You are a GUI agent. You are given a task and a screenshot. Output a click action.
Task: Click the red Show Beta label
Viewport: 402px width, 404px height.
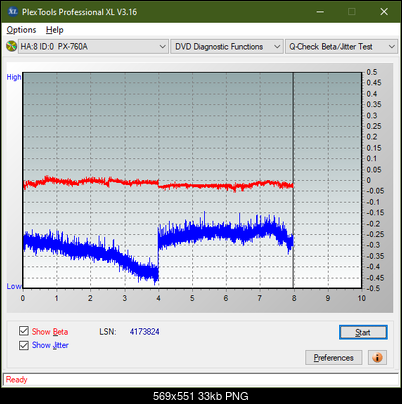50,332
